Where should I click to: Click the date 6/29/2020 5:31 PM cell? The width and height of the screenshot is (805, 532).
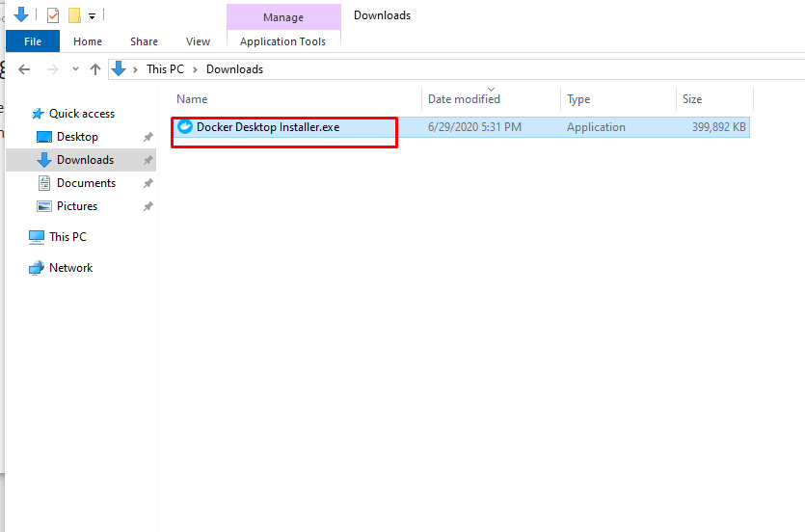pos(474,127)
